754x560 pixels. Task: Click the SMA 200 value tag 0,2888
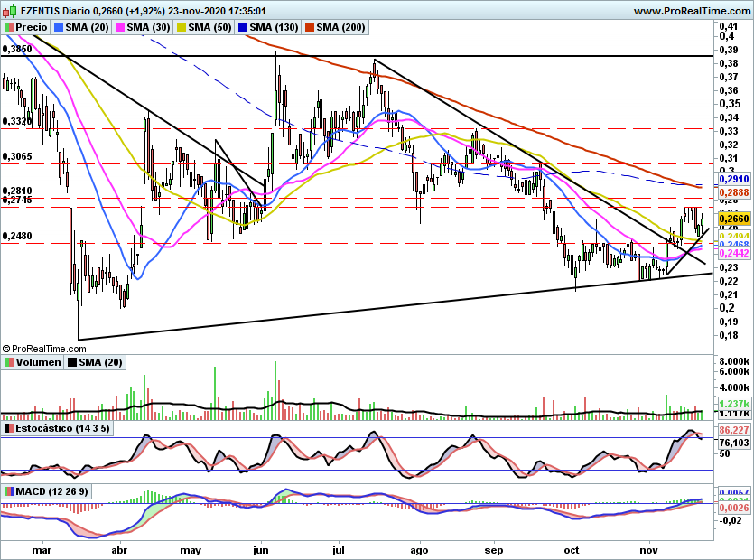(x=734, y=192)
